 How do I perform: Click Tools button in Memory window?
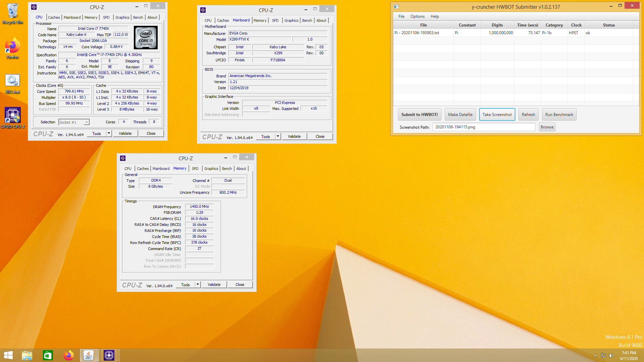pos(185,285)
